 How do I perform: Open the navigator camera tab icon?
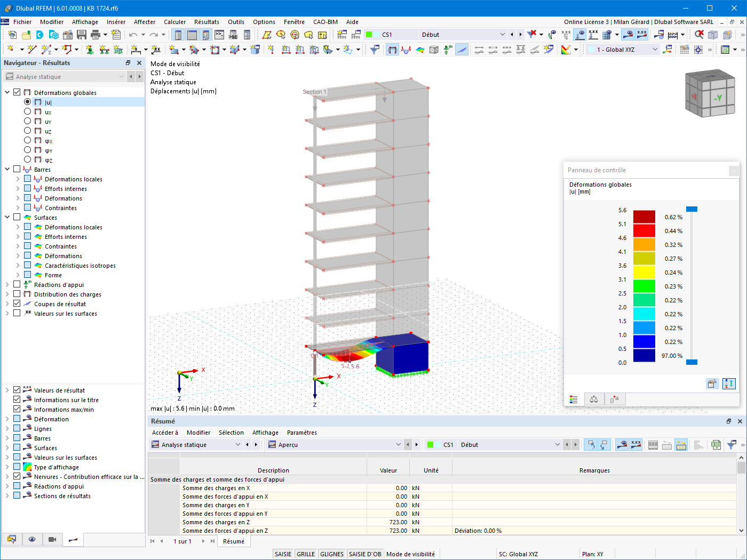pos(52,539)
